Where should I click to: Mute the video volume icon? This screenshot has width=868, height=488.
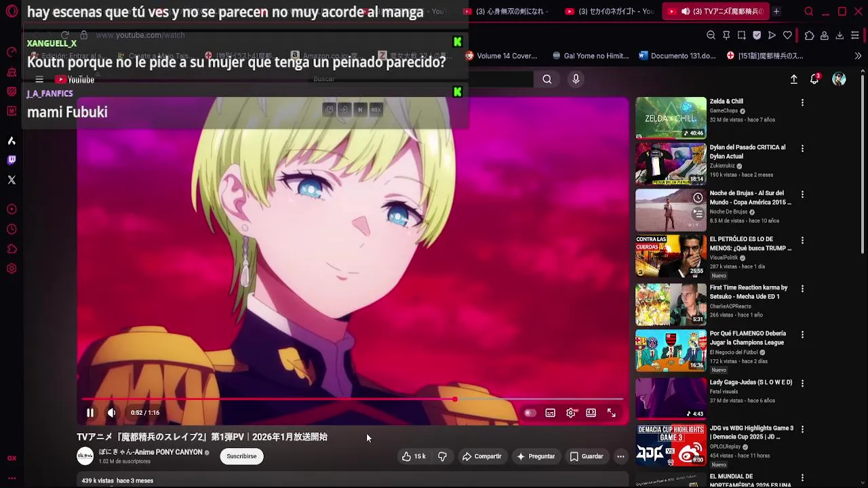(111, 413)
